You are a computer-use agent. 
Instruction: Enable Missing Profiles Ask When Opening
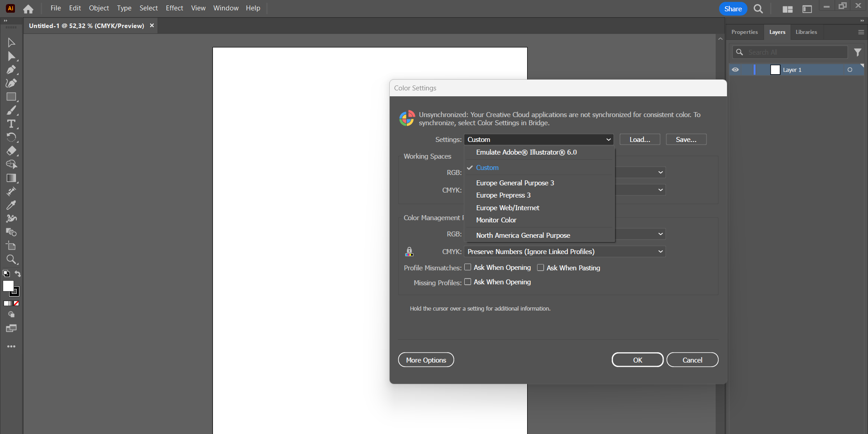(x=468, y=282)
